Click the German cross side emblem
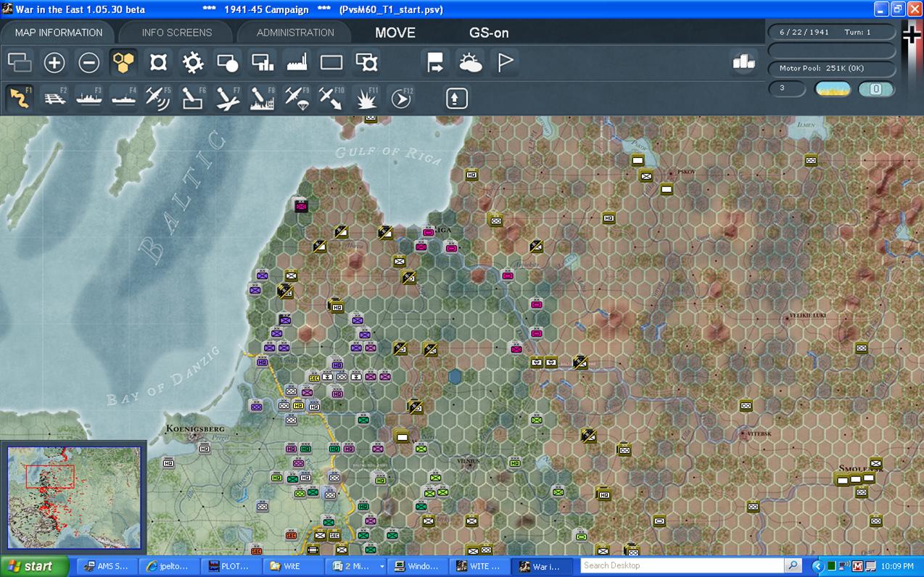Screen dimensions: 924x577 [912, 34]
